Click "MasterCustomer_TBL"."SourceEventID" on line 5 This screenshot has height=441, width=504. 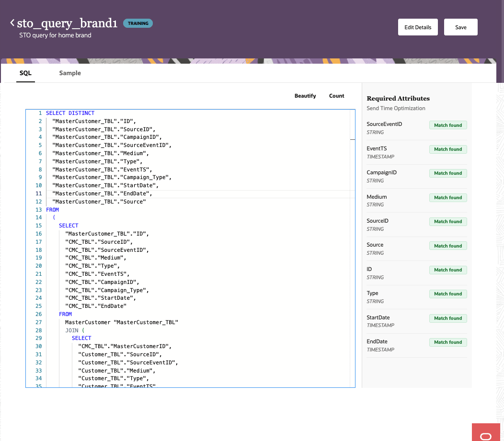coord(112,145)
